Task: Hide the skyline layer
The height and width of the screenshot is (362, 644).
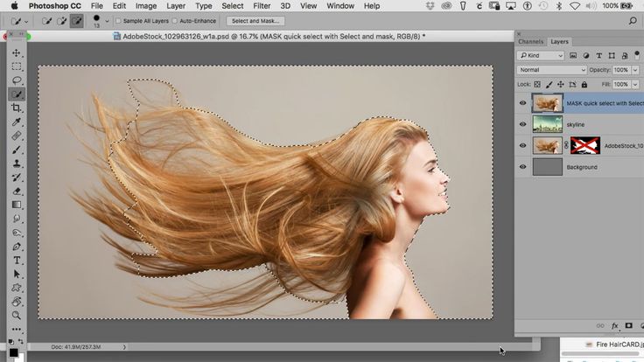Action: 523,124
